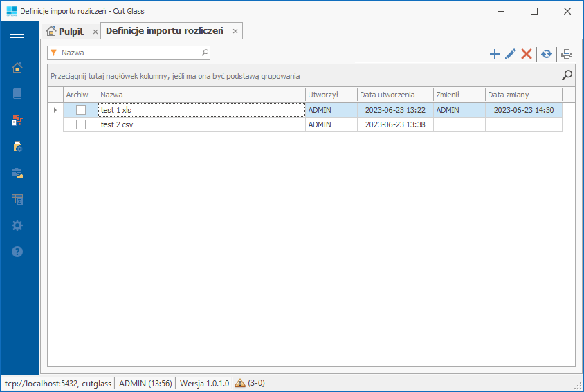Edit selected definition with pencil icon
584x392 pixels.
[510, 54]
